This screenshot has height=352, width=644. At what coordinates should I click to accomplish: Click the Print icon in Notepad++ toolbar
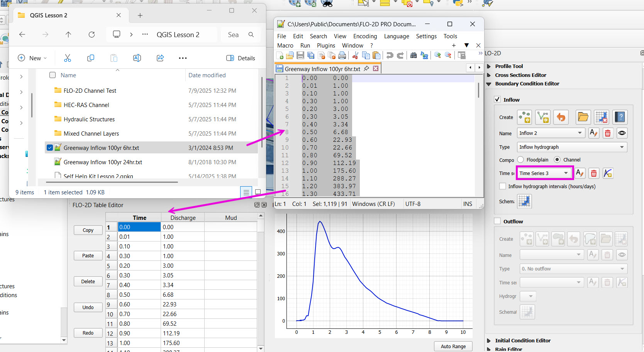(342, 56)
